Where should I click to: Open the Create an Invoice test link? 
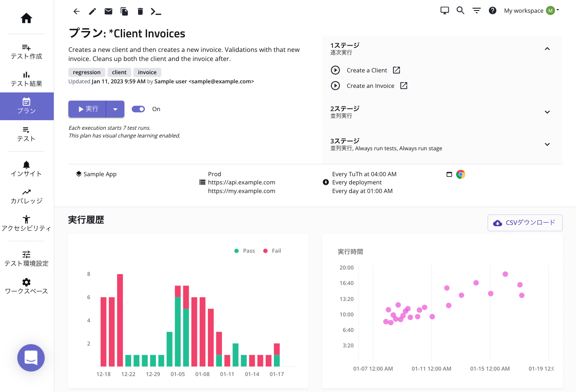click(x=370, y=86)
